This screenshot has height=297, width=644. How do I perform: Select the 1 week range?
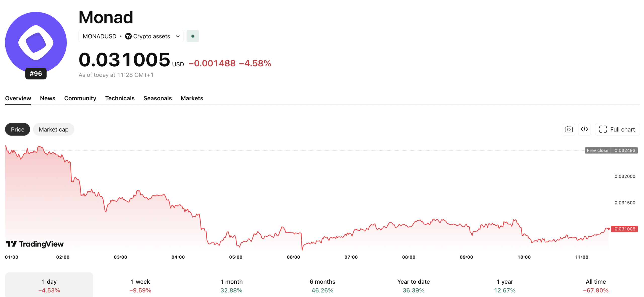pos(140,286)
